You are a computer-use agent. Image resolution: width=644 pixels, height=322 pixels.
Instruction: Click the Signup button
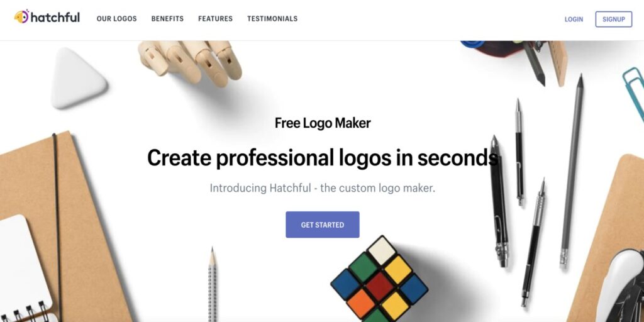[614, 19]
